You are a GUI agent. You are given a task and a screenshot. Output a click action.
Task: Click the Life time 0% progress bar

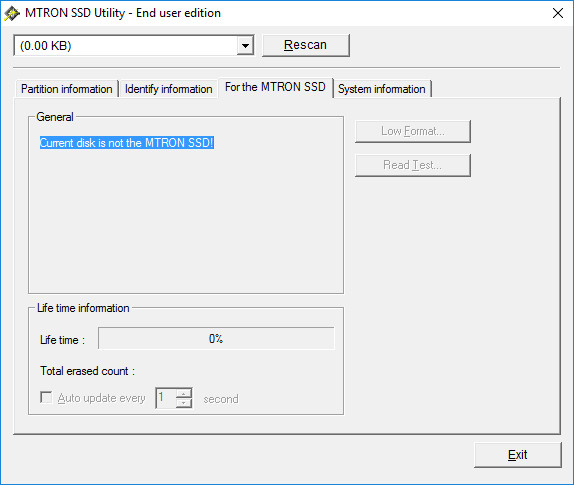pyautogui.click(x=216, y=339)
